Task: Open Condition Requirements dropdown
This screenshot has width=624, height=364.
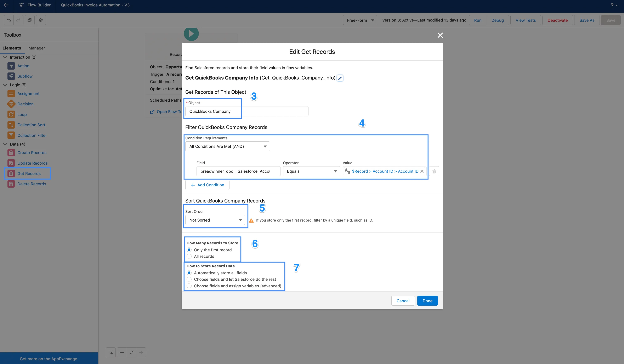Action: [227, 146]
